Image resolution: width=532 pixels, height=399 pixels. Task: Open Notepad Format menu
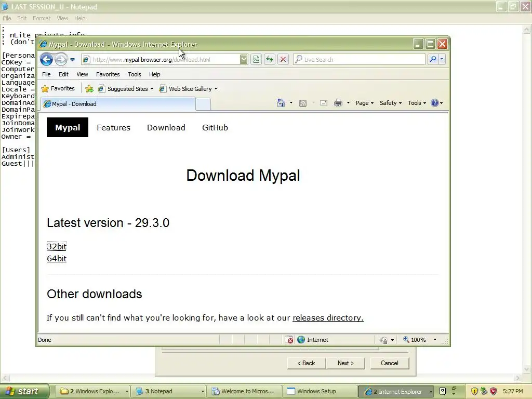pyautogui.click(x=42, y=18)
